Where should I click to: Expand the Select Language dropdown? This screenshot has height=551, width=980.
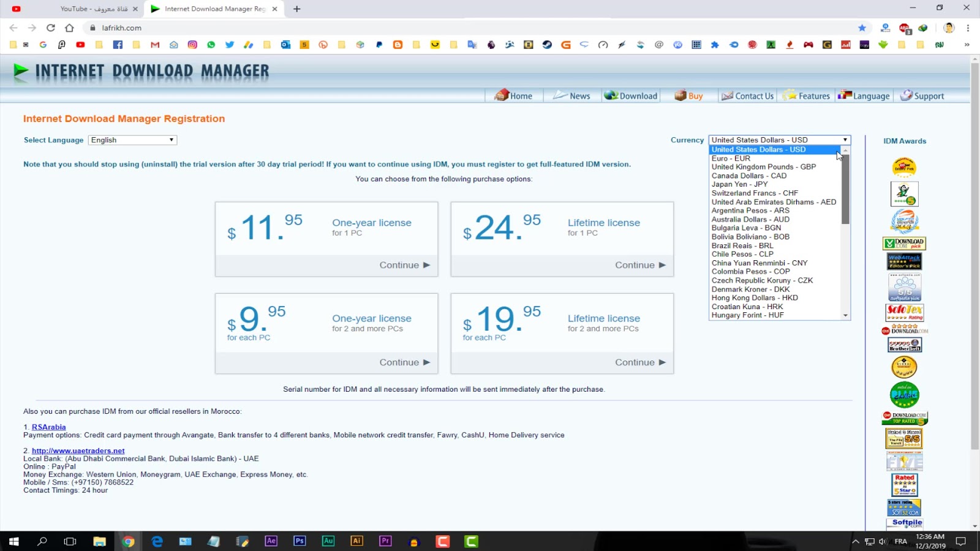(132, 140)
